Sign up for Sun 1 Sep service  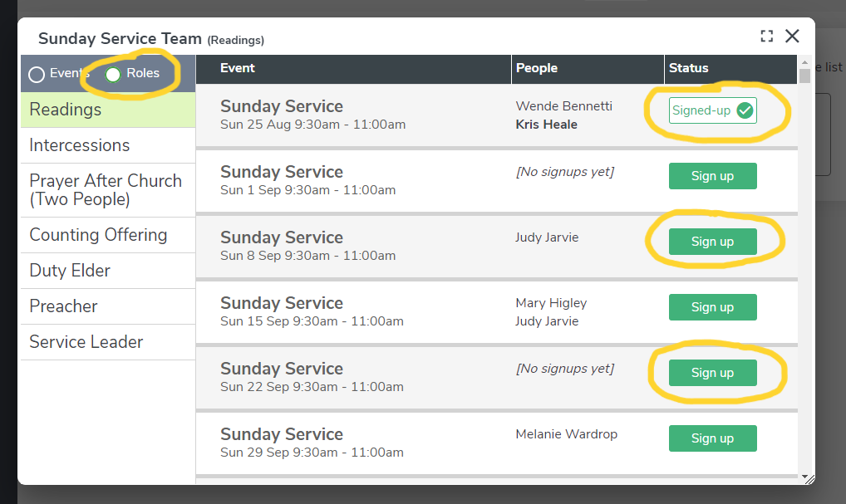[x=712, y=176]
